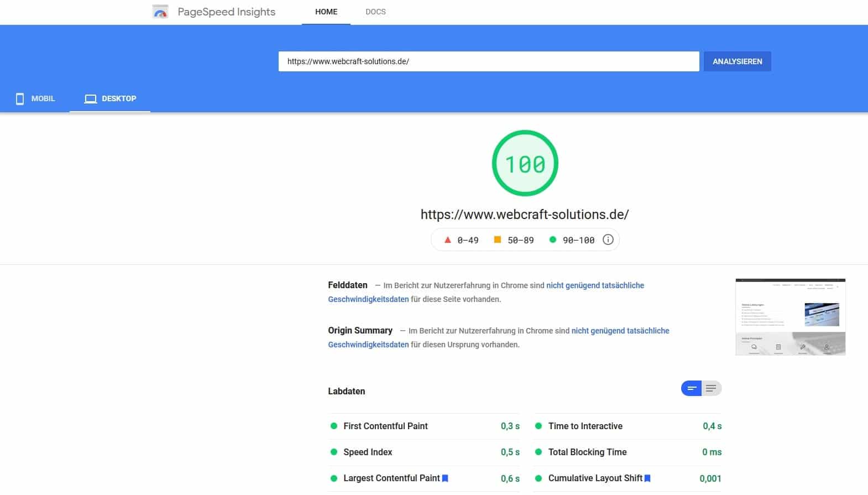Click the Labdaten heading

347,392
